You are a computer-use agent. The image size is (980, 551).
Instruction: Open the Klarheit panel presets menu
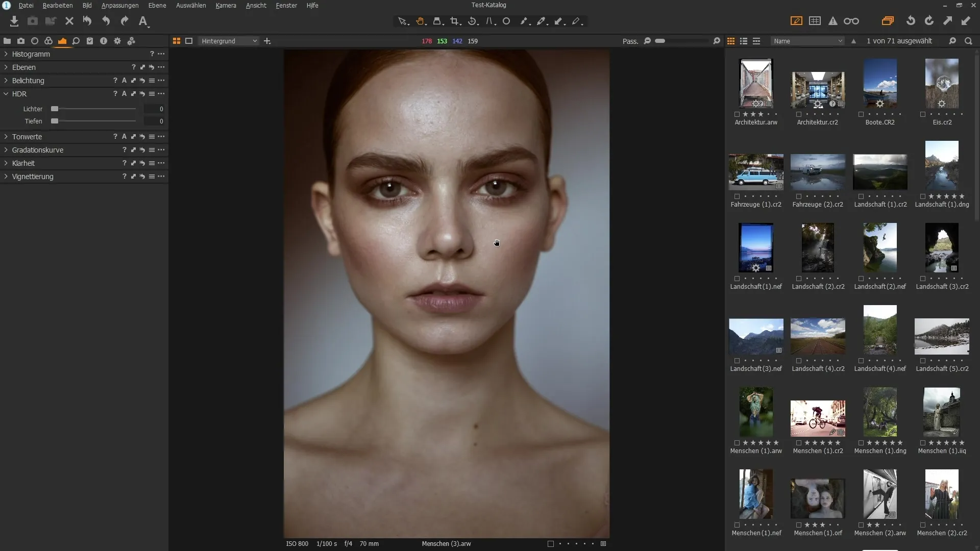[152, 163]
